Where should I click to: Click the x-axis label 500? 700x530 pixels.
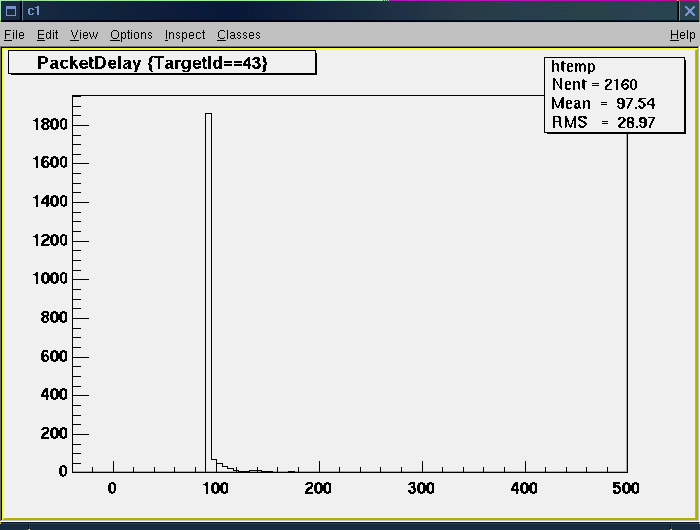click(626, 488)
